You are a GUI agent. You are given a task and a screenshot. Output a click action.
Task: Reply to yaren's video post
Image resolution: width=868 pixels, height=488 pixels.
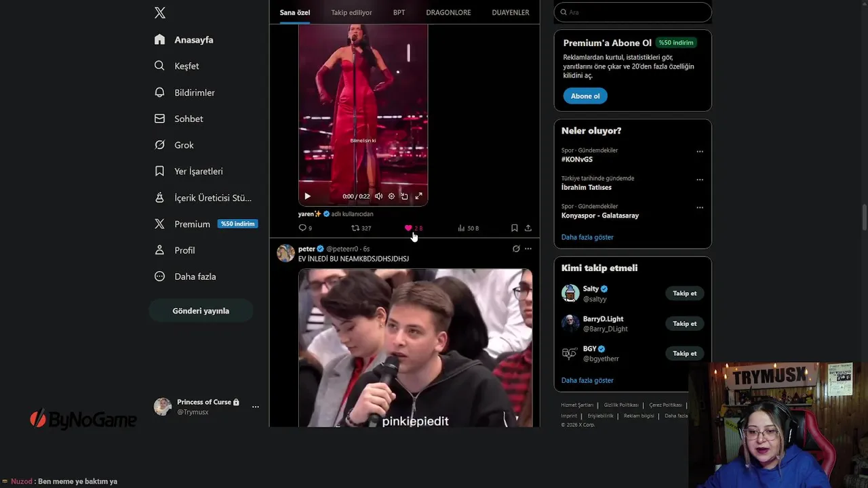(305, 228)
